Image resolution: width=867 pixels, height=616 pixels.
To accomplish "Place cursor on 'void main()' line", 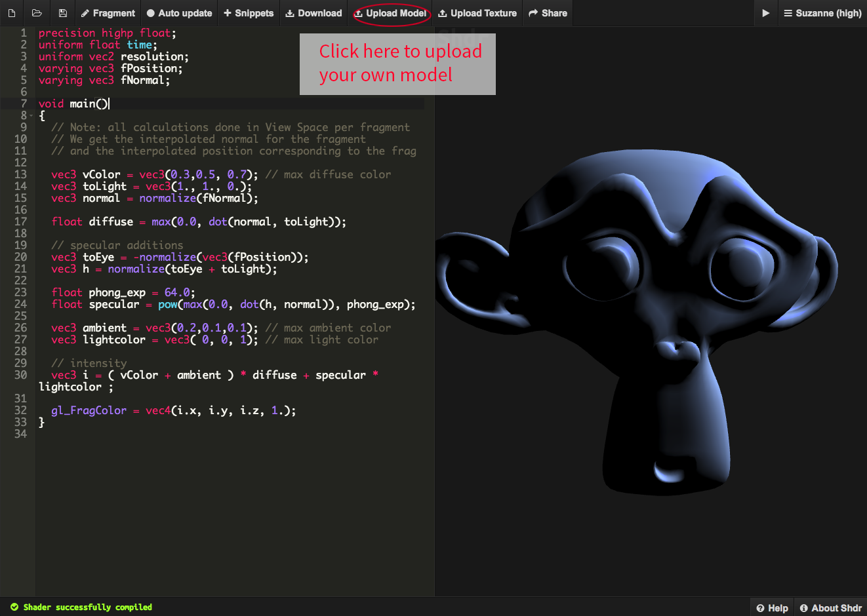I will (74, 104).
